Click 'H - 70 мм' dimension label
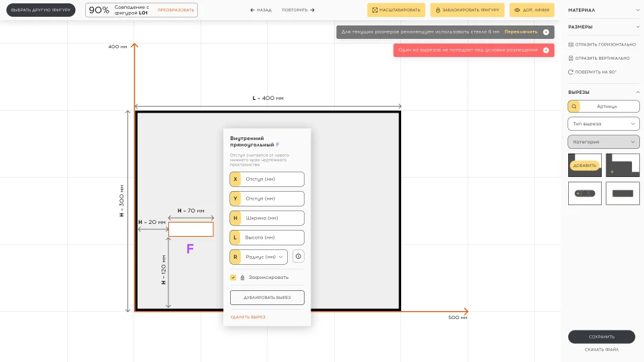This screenshot has width=644, height=362. pos(191,210)
